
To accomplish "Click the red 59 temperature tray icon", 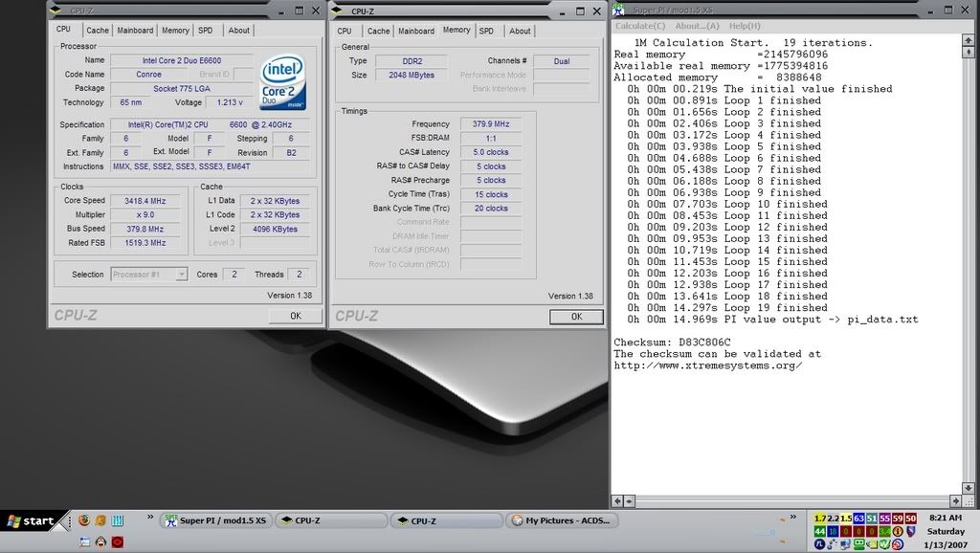I will pyautogui.click(x=898, y=519).
